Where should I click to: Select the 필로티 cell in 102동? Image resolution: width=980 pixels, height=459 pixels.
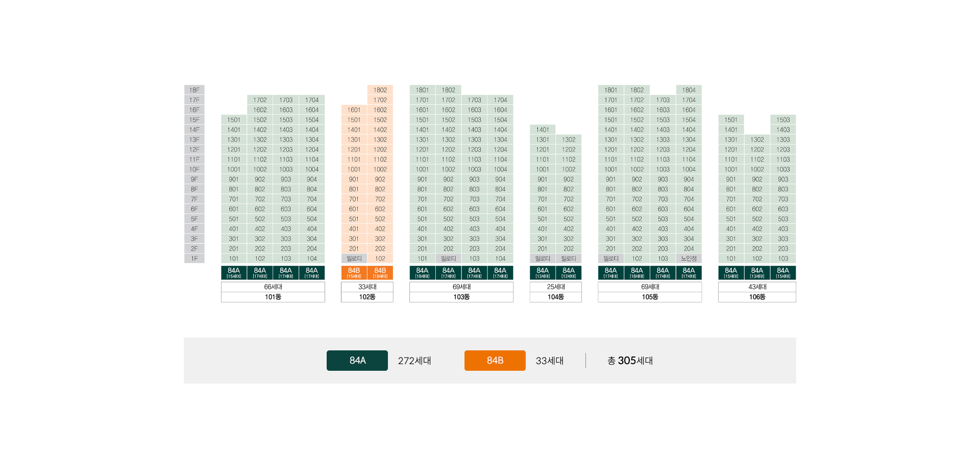tap(354, 259)
